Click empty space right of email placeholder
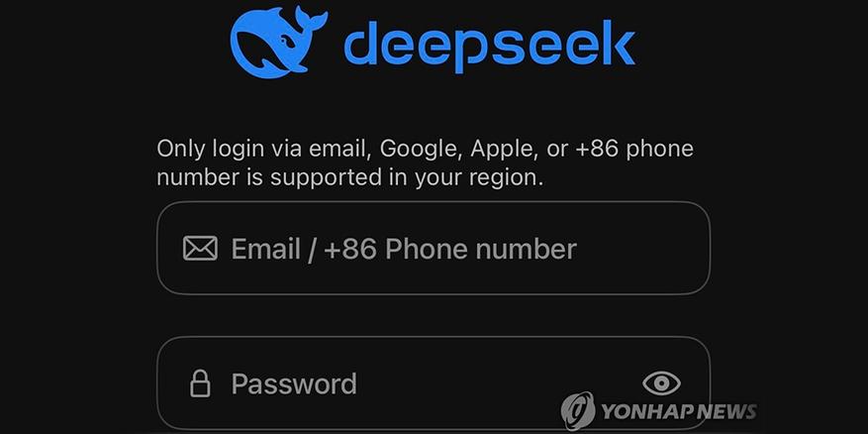The image size is (868, 434). (642, 249)
